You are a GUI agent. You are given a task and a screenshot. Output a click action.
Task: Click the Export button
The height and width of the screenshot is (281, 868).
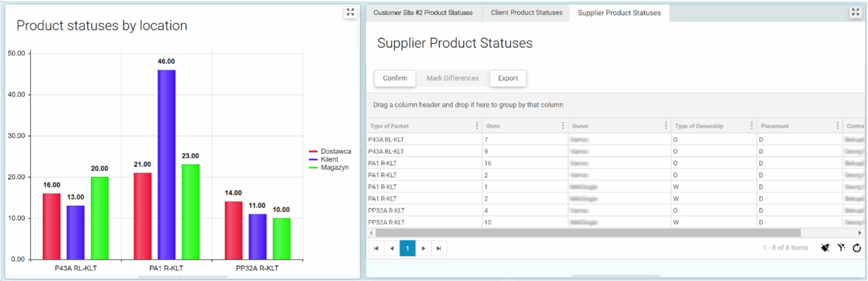click(508, 79)
